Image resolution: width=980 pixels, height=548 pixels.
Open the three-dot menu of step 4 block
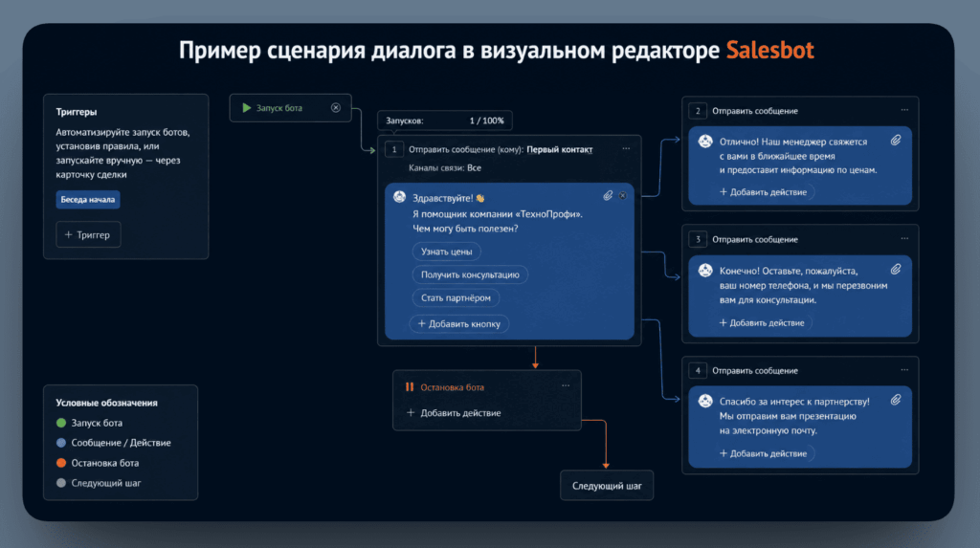coord(904,370)
